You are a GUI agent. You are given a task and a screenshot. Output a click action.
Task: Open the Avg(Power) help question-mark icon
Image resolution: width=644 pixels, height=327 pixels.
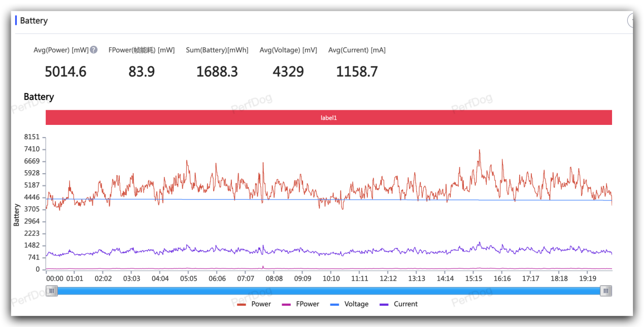click(93, 50)
